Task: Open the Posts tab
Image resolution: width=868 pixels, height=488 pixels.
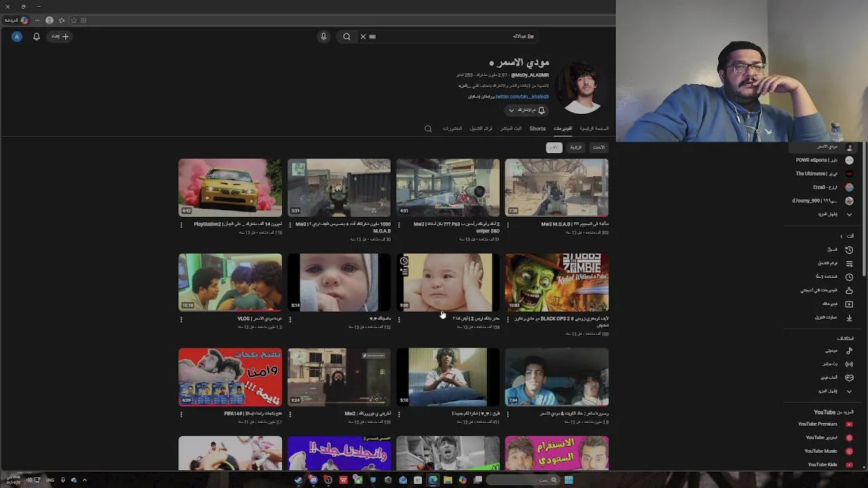Action: [452, 128]
